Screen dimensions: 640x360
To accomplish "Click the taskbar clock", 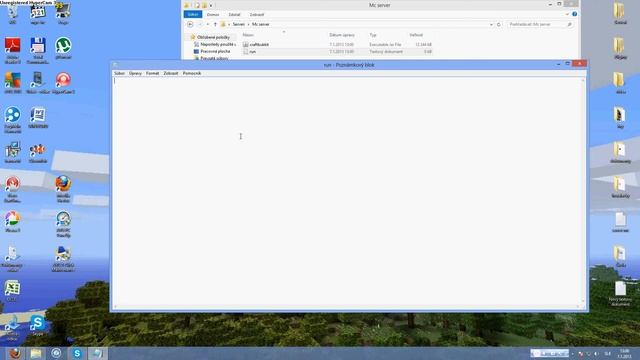I will pyautogui.click(x=624, y=353).
